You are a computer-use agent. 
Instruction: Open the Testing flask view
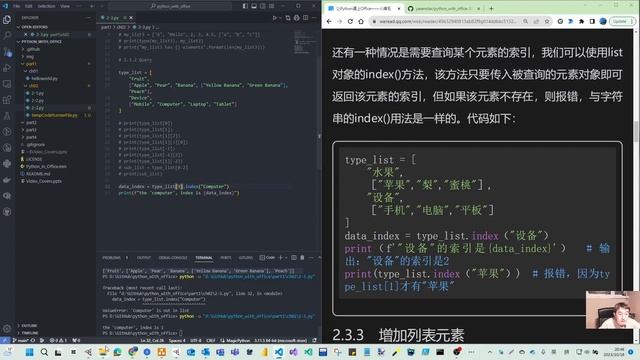[x=7, y=116]
